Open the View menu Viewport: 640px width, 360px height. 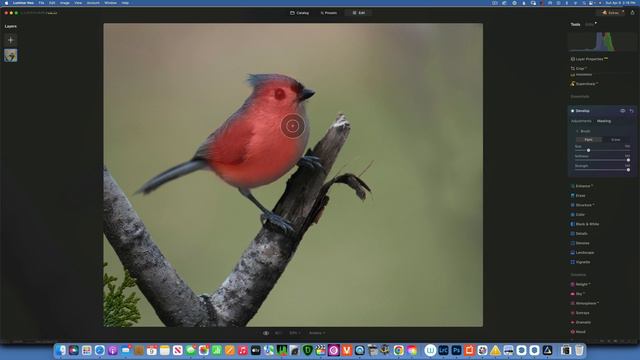point(78,3)
